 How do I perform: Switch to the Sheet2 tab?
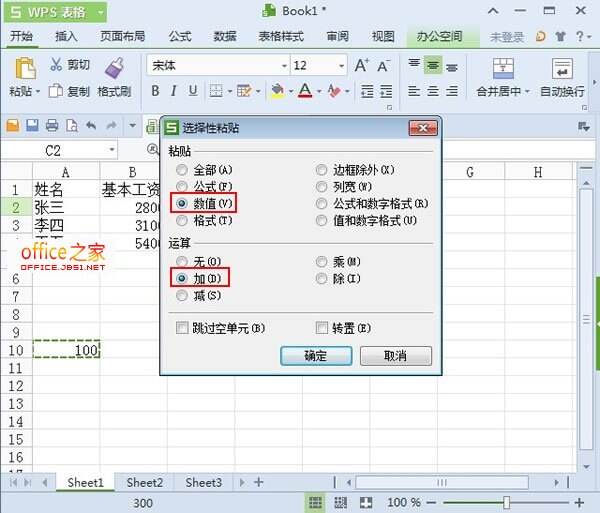point(145,482)
